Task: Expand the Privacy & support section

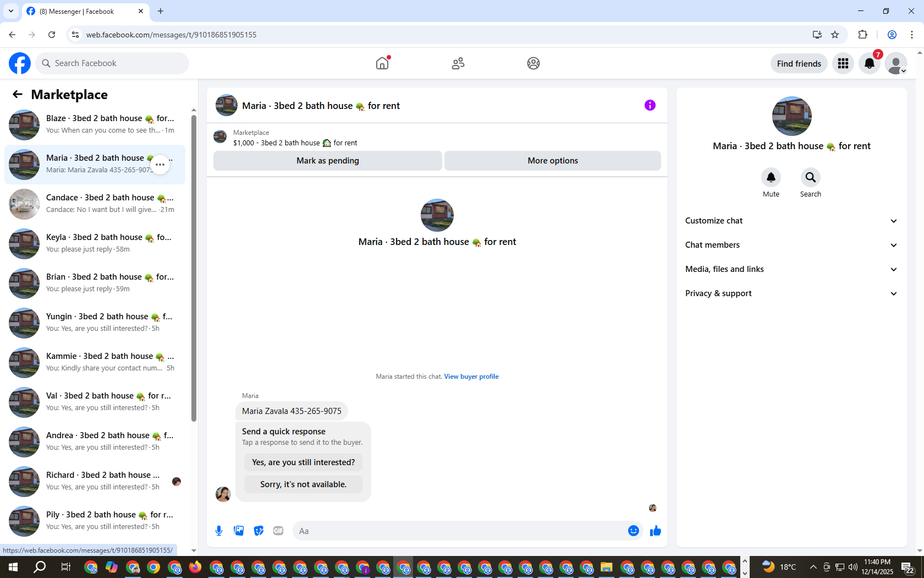Action: [791, 293]
